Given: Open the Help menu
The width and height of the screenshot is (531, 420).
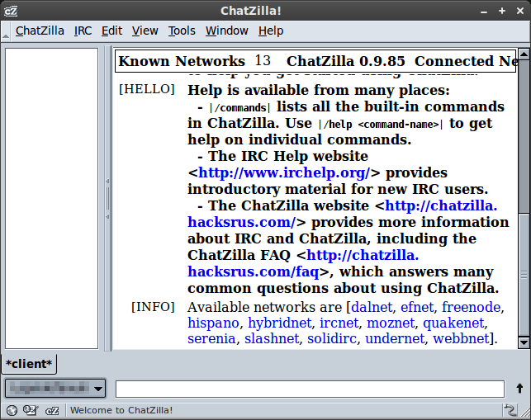Looking at the screenshot, I should click(271, 31).
